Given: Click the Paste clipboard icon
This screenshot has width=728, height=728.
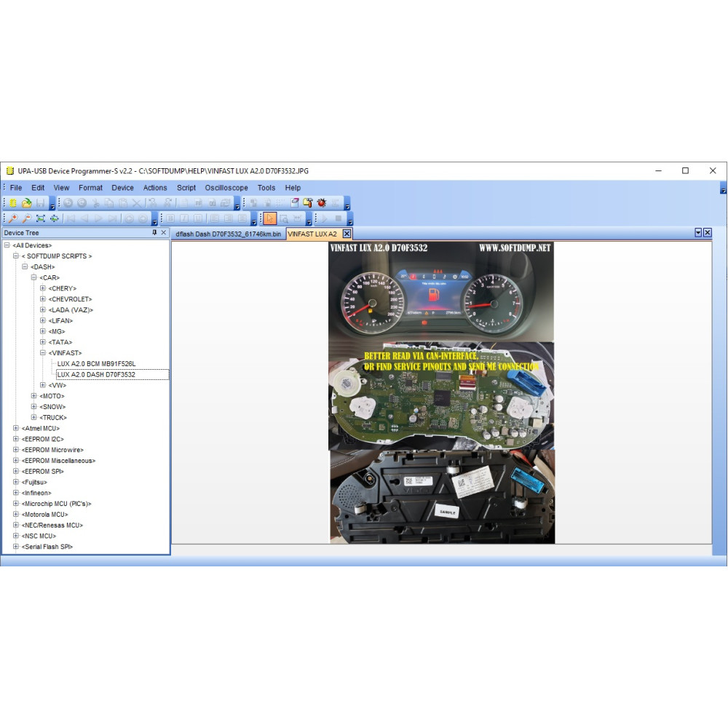Looking at the screenshot, I should coord(123,203).
